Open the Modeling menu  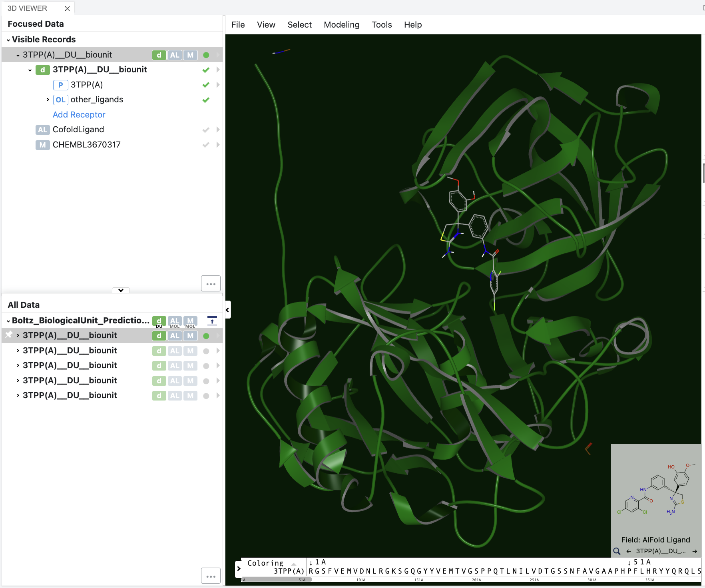pyautogui.click(x=341, y=24)
